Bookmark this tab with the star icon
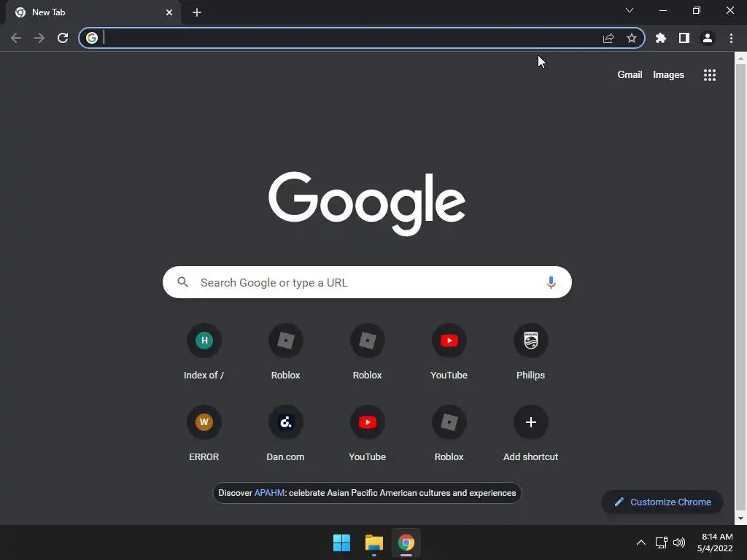This screenshot has width=747, height=560. (x=632, y=38)
